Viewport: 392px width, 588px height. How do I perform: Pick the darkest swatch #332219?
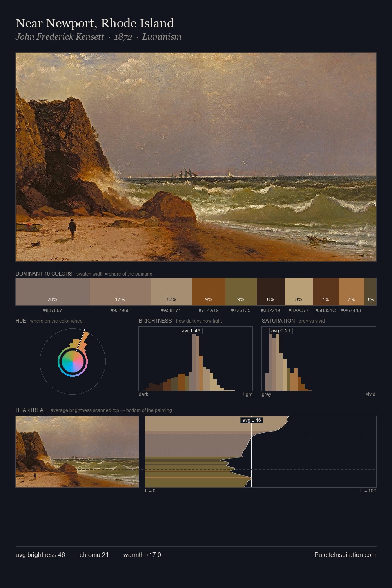pyautogui.click(x=270, y=291)
